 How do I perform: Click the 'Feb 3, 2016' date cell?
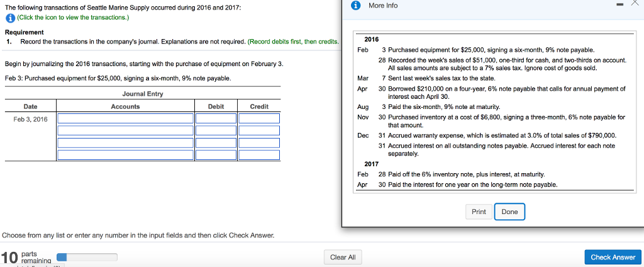pos(30,119)
